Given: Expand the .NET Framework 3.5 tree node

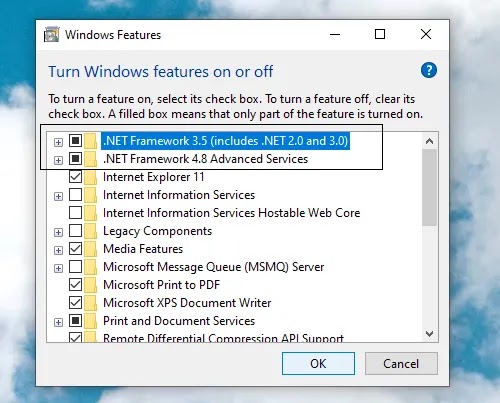Looking at the screenshot, I should [58, 142].
